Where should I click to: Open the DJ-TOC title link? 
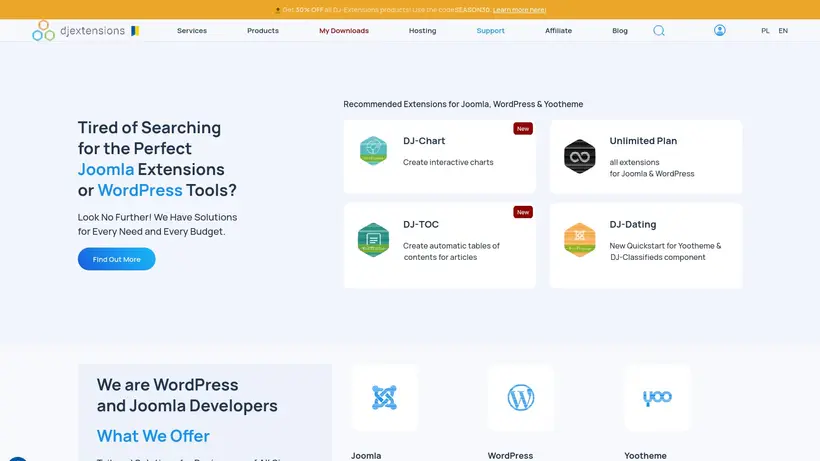[421, 224]
